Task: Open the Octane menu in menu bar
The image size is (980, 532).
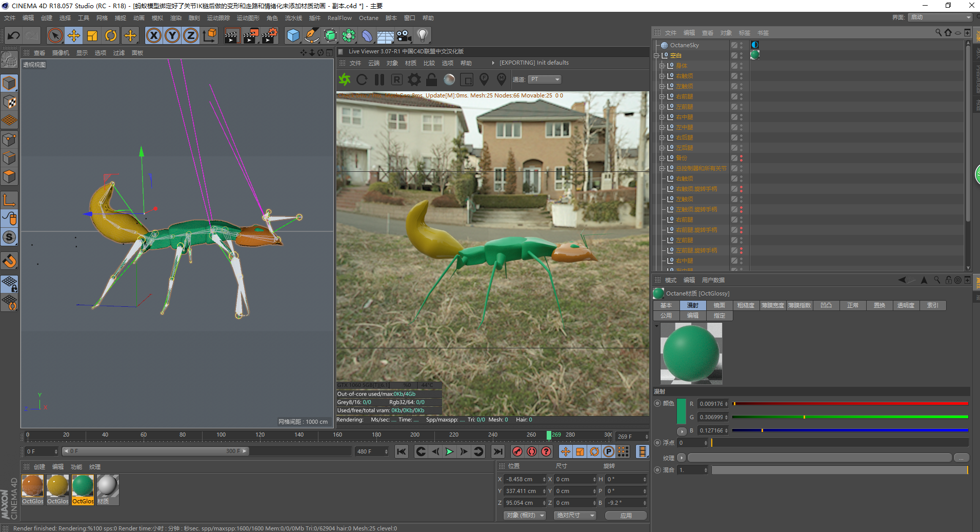Action: coord(368,18)
